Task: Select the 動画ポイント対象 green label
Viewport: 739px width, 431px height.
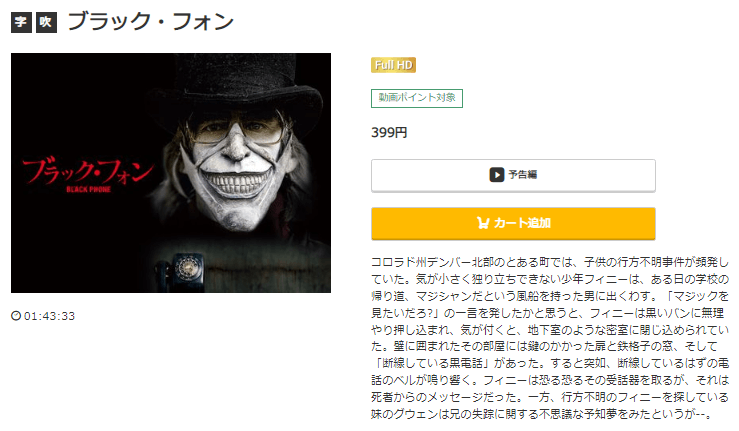Action: [x=417, y=98]
